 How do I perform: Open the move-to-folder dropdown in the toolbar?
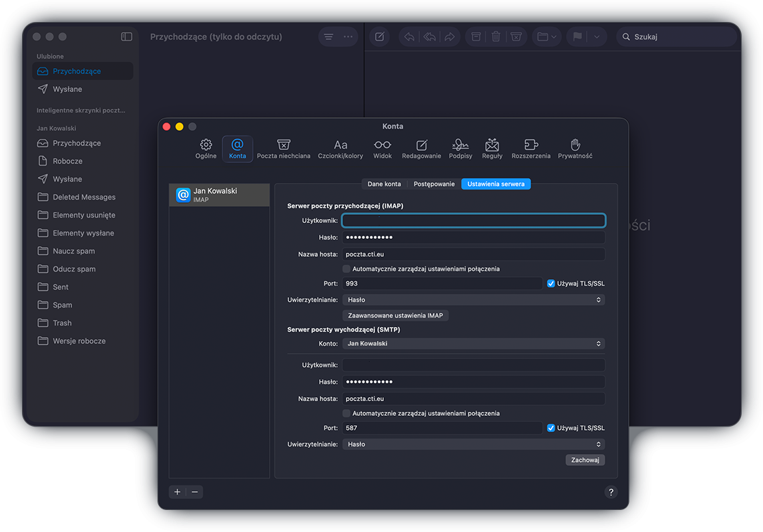click(x=545, y=37)
